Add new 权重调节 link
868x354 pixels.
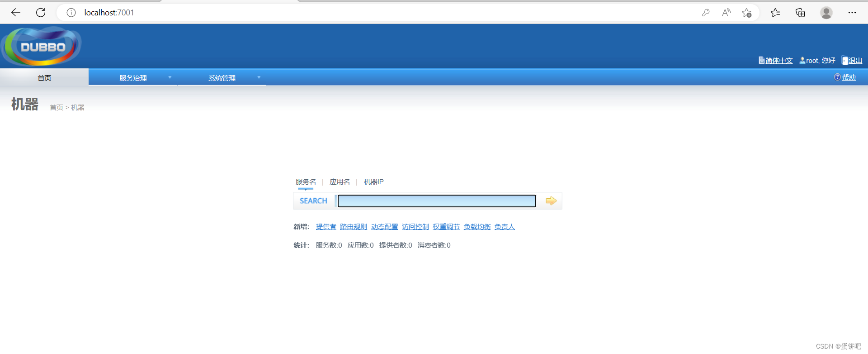click(446, 226)
